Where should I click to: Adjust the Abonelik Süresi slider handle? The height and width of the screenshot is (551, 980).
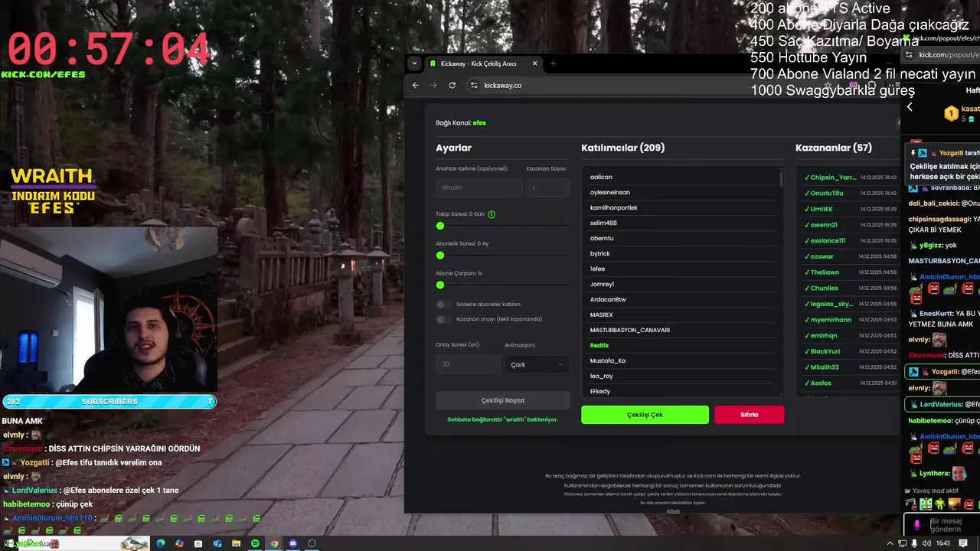440,255
